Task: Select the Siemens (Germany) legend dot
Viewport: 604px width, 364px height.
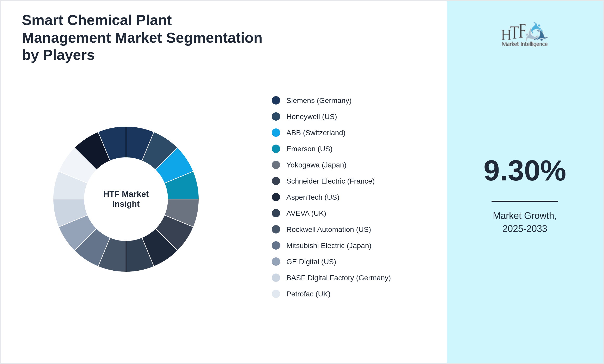Action: [275, 101]
